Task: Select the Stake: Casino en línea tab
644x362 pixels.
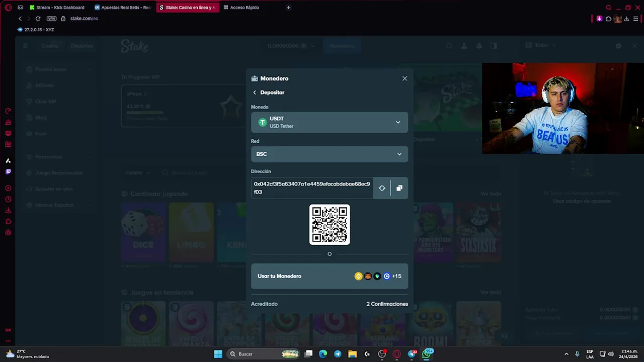Action: point(187,8)
